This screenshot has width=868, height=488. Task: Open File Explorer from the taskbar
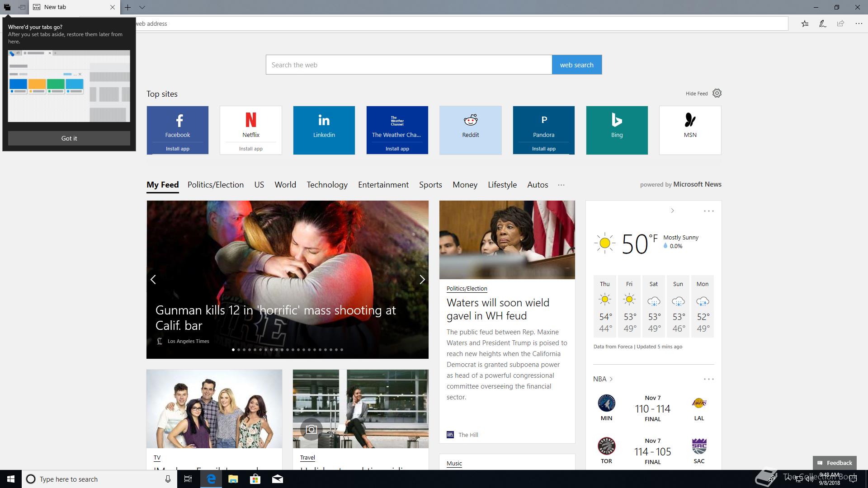click(233, 479)
